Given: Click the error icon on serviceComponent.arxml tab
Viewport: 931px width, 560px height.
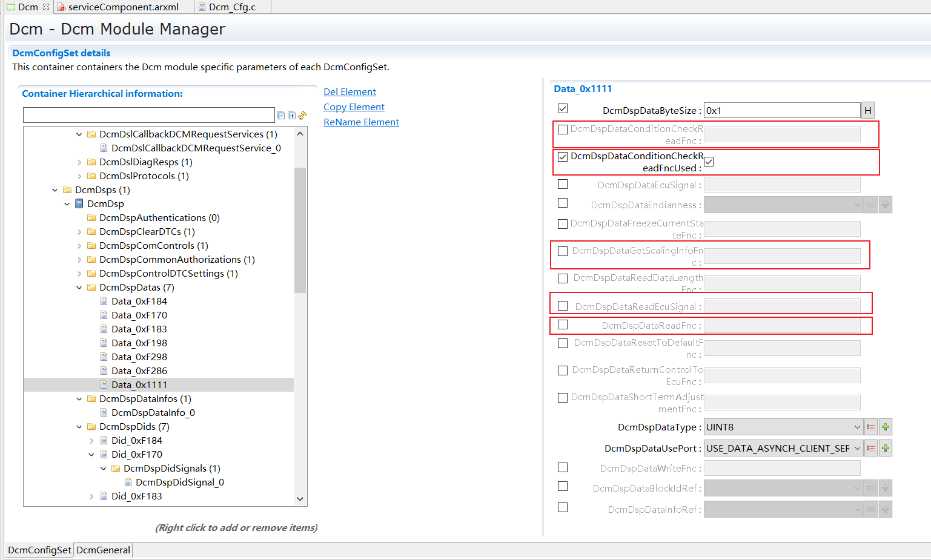Looking at the screenshot, I should (x=61, y=7).
